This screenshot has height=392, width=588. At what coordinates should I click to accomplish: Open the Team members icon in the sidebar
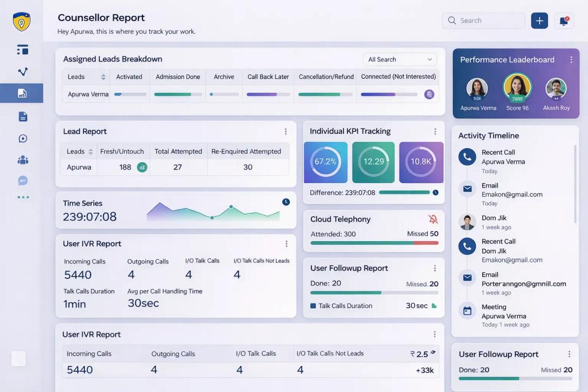[22, 160]
